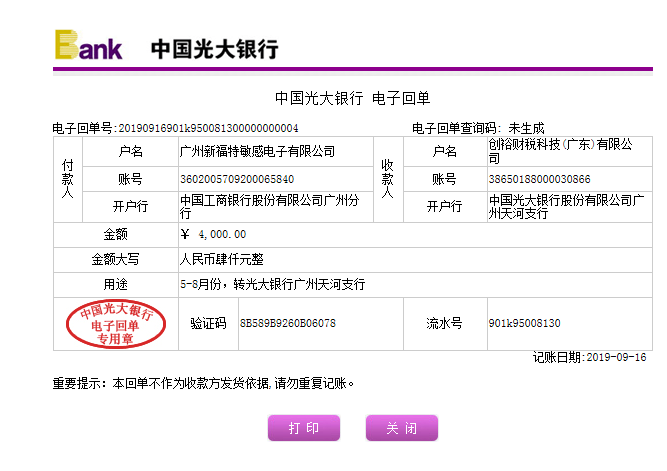Click the payer 账号 label

[131, 179]
